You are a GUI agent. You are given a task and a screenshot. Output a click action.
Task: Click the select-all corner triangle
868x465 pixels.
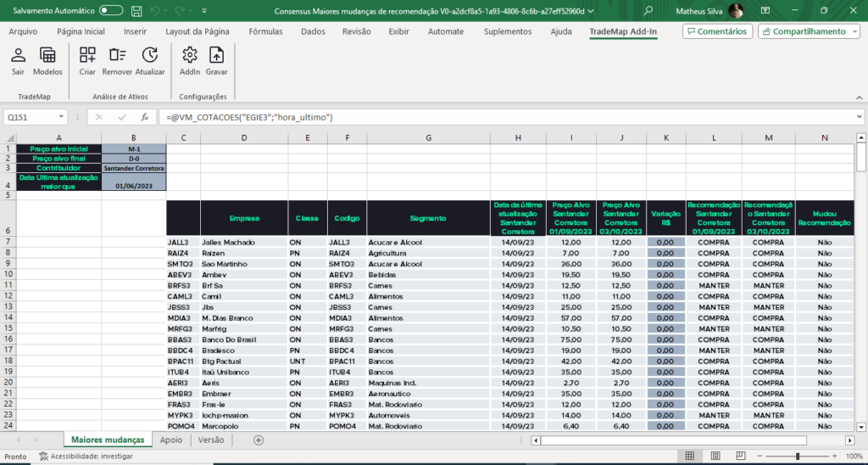(x=10, y=137)
